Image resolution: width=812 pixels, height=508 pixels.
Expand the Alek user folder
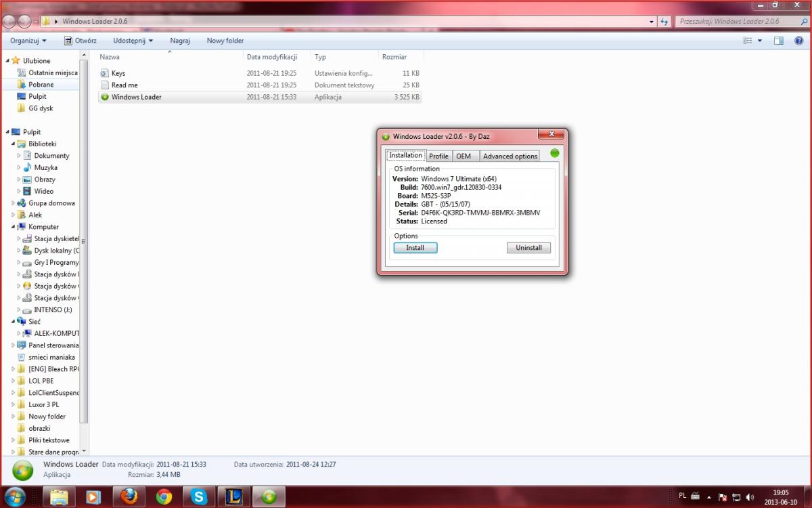pyautogui.click(x=13, y=215)
